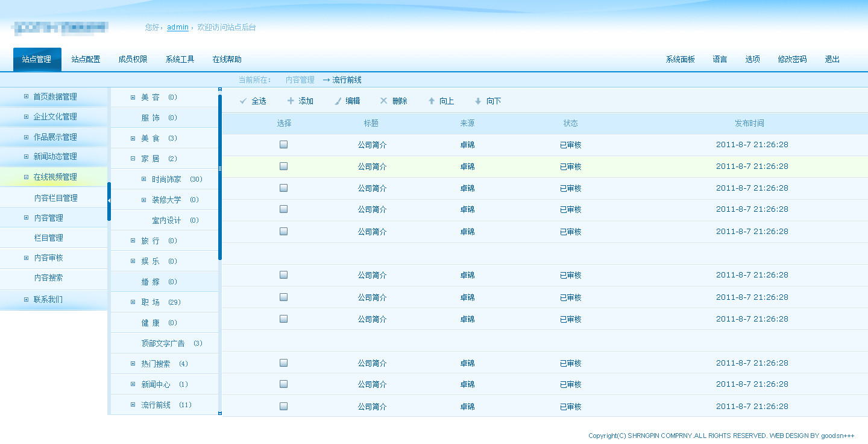
Task: Expand the 时尚饰家 subcategory node
Action: click(x=144, y=180)
